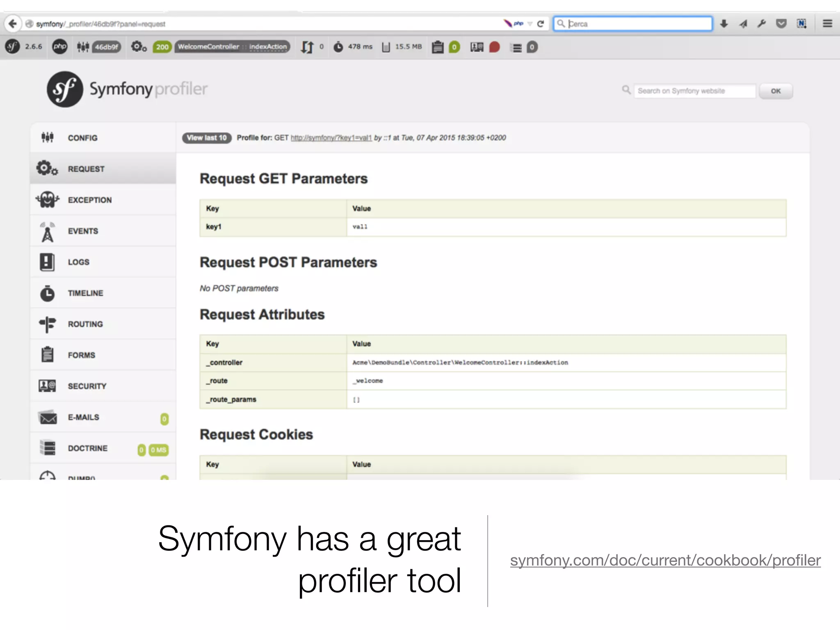Open the Events panel in sidebar
Image resolution: width=840 pixels, height=630 pixels.
click(103, 231)
